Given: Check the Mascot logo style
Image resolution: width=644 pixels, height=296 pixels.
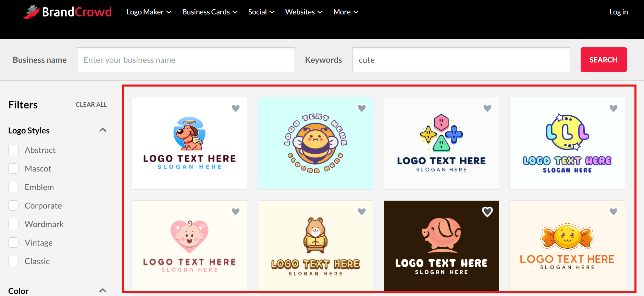Looking at the screenshot, I should coord(13,168).
